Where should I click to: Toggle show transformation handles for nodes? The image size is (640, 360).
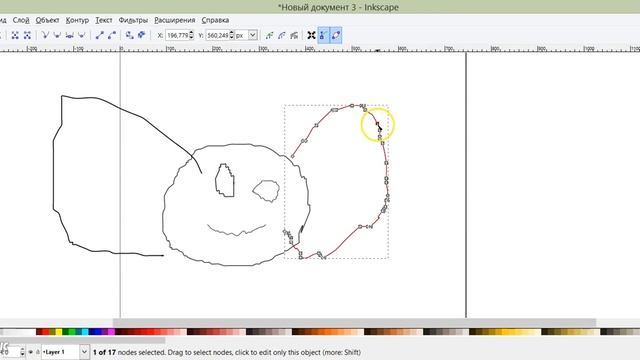click(x=311, y=36)
